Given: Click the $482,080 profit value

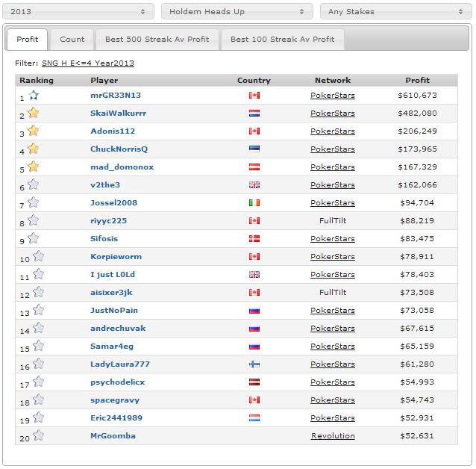Looking at the screenshot, I should pos(417,114).
